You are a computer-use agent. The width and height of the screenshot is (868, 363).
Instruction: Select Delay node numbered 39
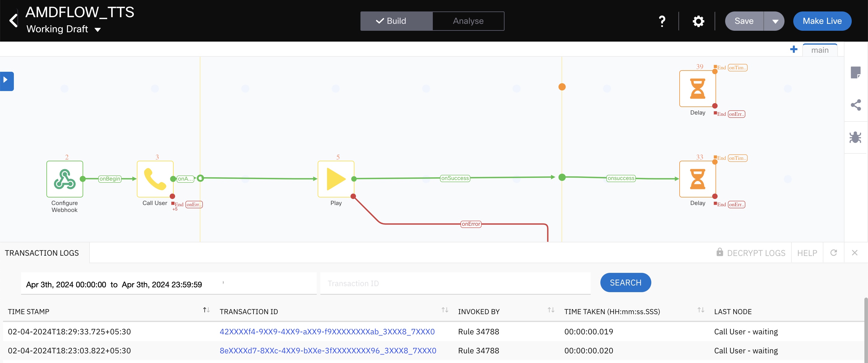pos(697,88)
